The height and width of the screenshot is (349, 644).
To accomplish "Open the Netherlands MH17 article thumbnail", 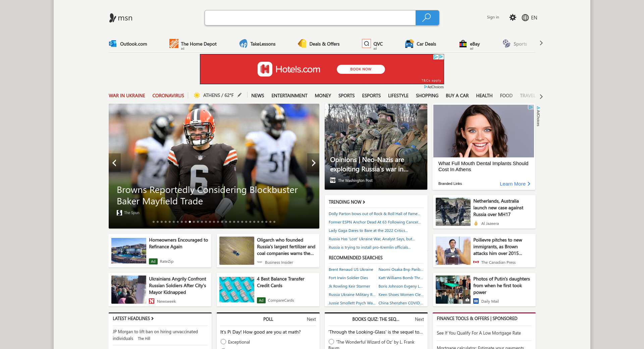I will [453, 212].
